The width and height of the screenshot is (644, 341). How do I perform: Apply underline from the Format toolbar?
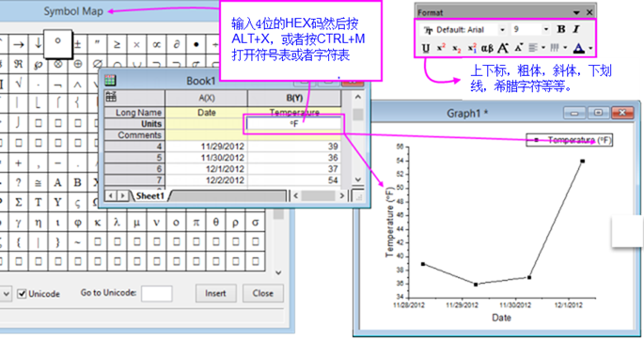pos(426,49)
